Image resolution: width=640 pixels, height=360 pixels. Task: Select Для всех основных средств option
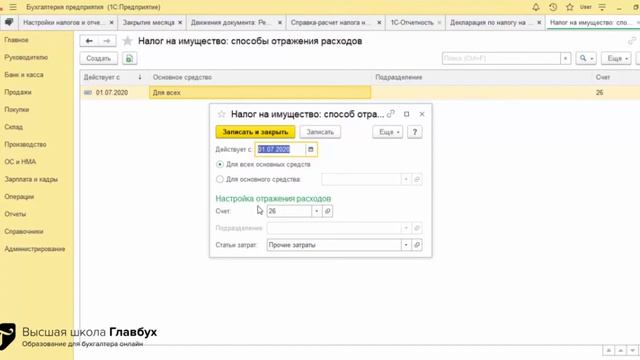220,164
